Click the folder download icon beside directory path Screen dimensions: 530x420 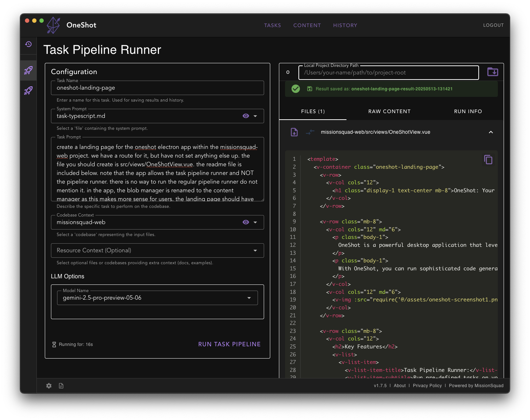(492, 72)
